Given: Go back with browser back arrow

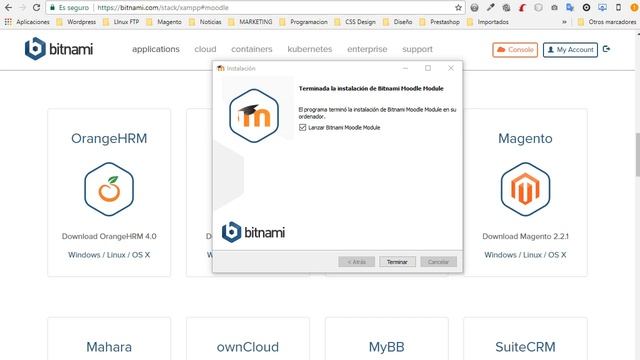Looking at the screenshot, I should [8, 8].
